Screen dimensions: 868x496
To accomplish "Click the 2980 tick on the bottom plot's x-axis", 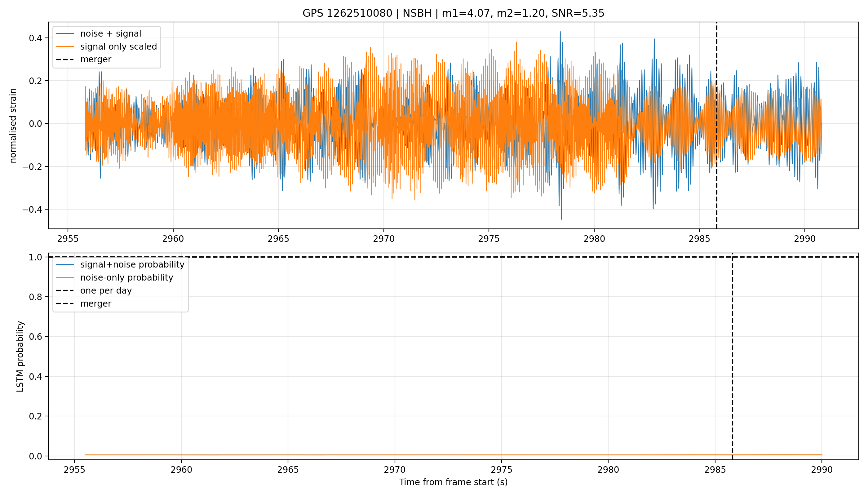I will click(x=608, y=470).
